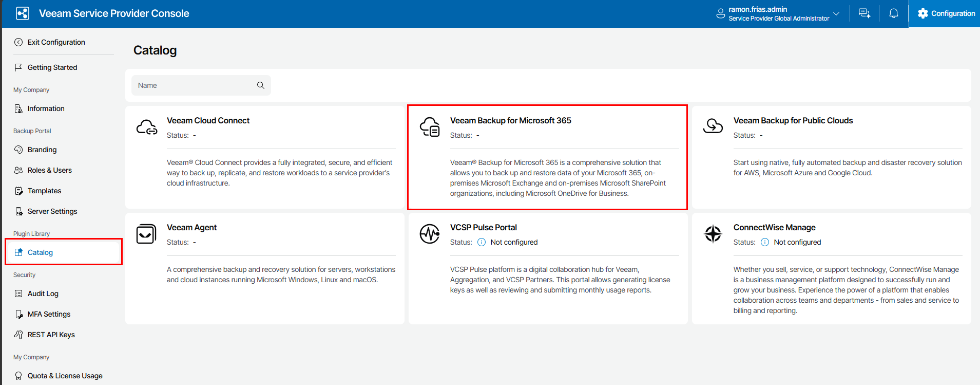Open Getting Started page

[x=52, y=67]
